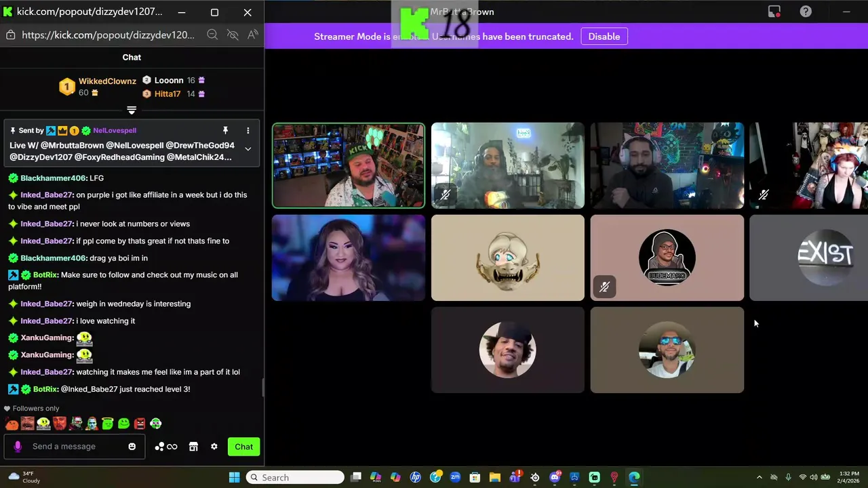Click 'drag ya boi im in' message
The width and height of the screenshot is (868, 488).
(x=119, y=258)
